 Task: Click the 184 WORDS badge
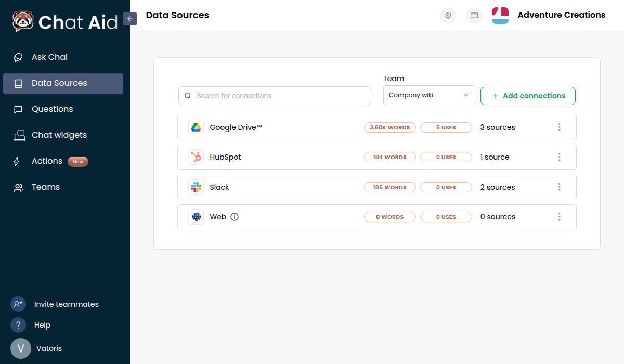(390, 157)
